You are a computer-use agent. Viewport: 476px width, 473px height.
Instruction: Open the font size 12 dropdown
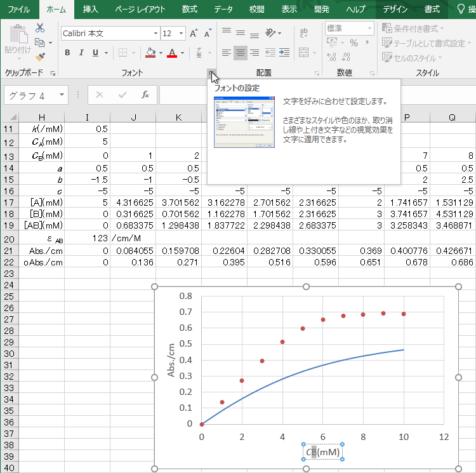(x=182, y=33)
